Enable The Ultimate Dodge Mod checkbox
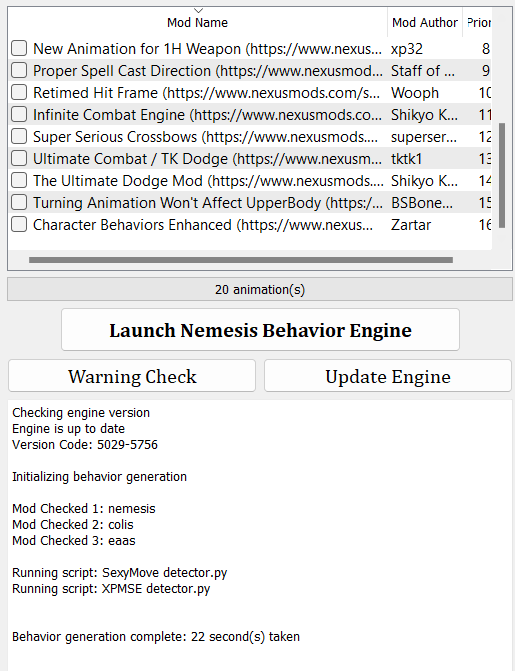The width and height of the screenshot is (515, 671). (19, 180)
